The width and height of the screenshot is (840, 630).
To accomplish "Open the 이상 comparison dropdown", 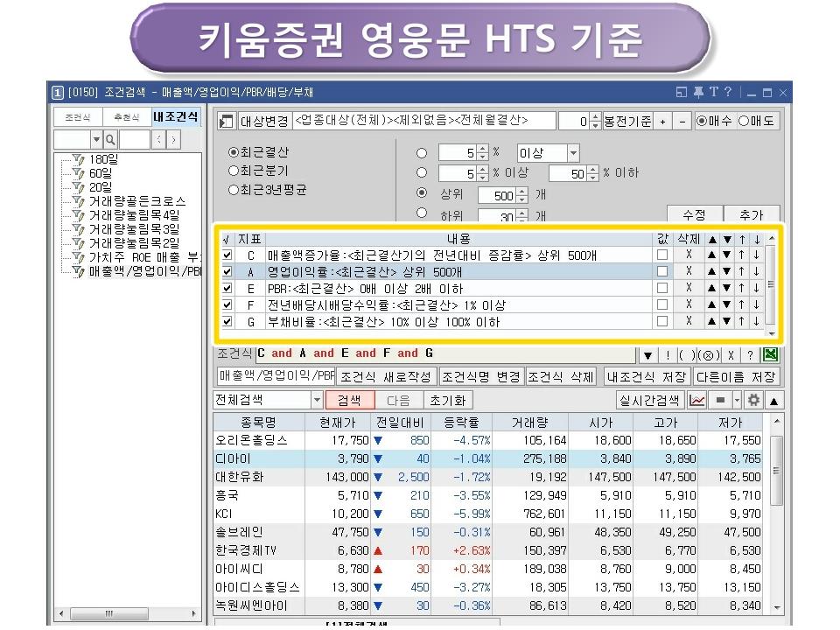I will (x=574, y=153).
